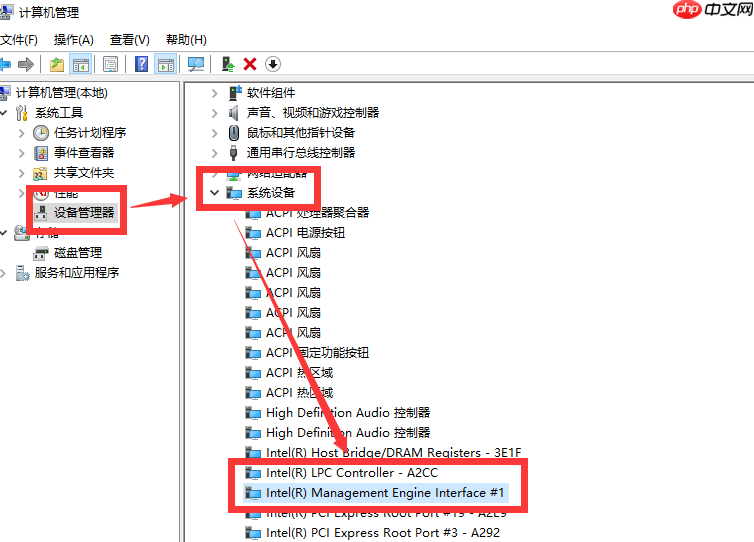Select Intel(R) Management Engine Interface #1
Screen dimensions: 754x542
point(385,493)
